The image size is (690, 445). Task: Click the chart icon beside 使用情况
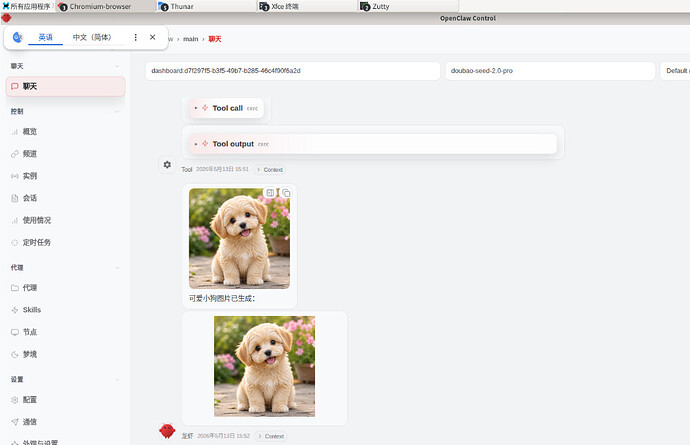(15, 220)
